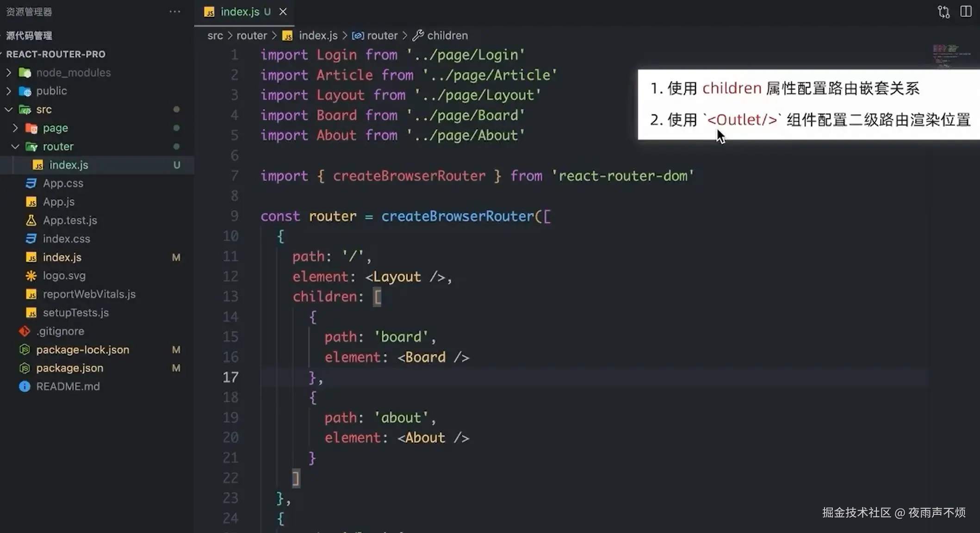The width and height of the screenshot is (980, 533).
Task: Click the split editor layout icon
Action: (966, 12)
